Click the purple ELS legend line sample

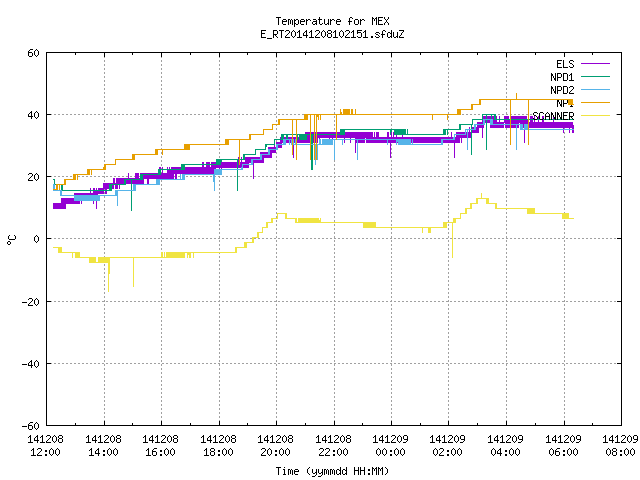click(x=596, y=64)
